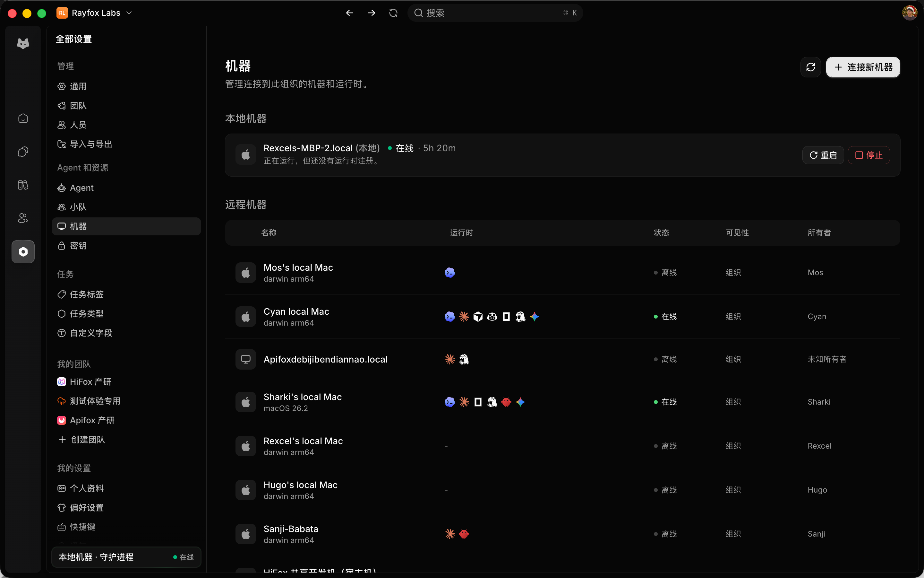Screen dimensions: 924x578
Task: Open the chat bubbles icon in left rail
Action: (23, 152)
